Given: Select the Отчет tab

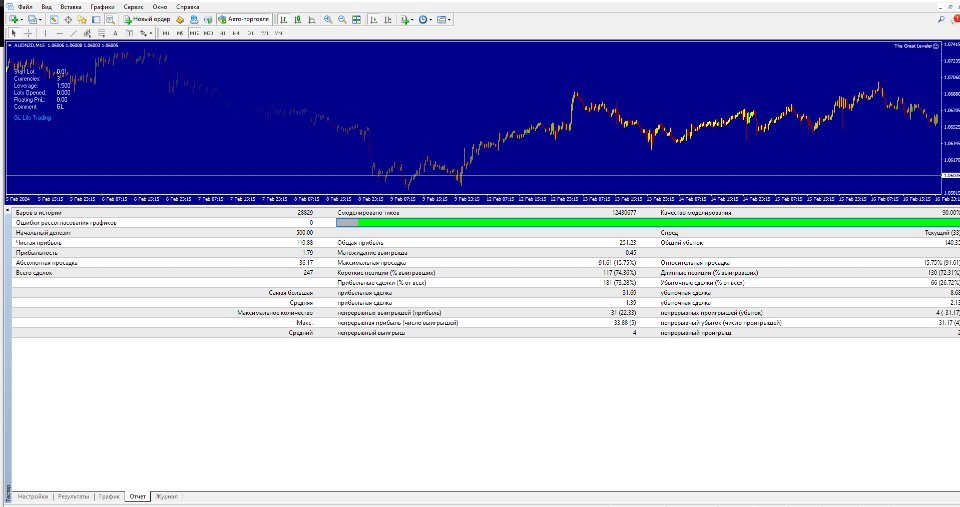Looking at the screenshot, I should pos(138,497).
